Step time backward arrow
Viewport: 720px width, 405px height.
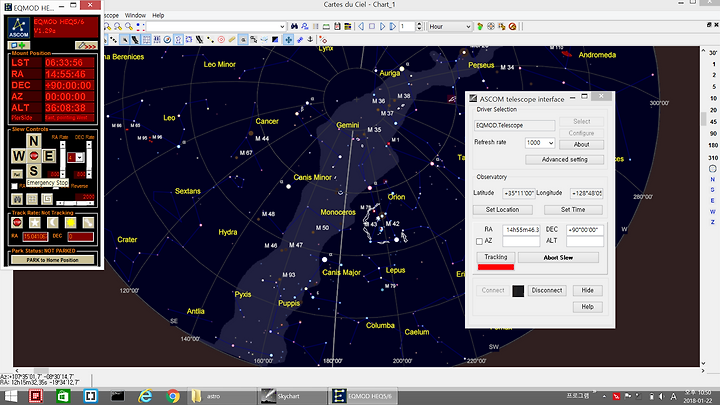361,27
